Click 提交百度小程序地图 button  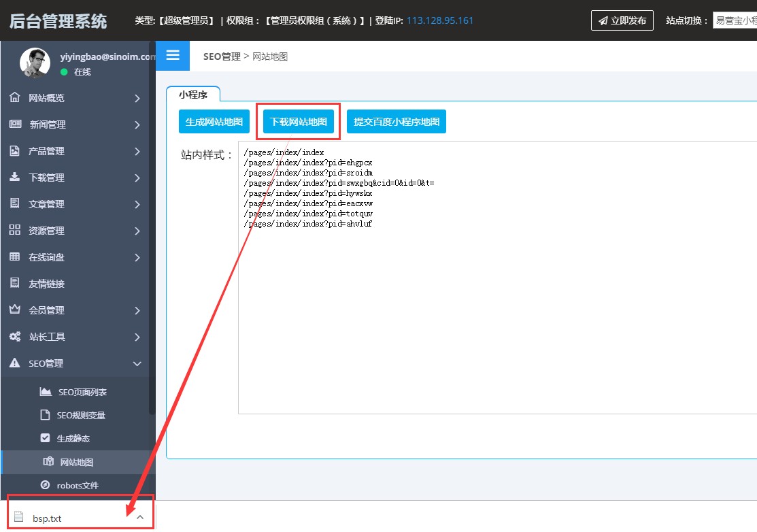click(397, 122)
